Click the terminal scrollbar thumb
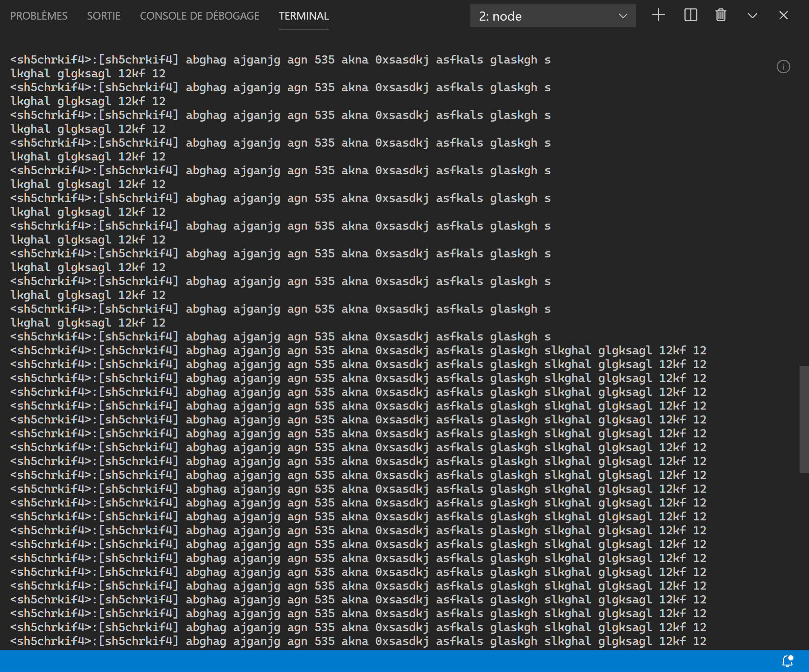Viewport: 809px width, 672px height. 804,419
